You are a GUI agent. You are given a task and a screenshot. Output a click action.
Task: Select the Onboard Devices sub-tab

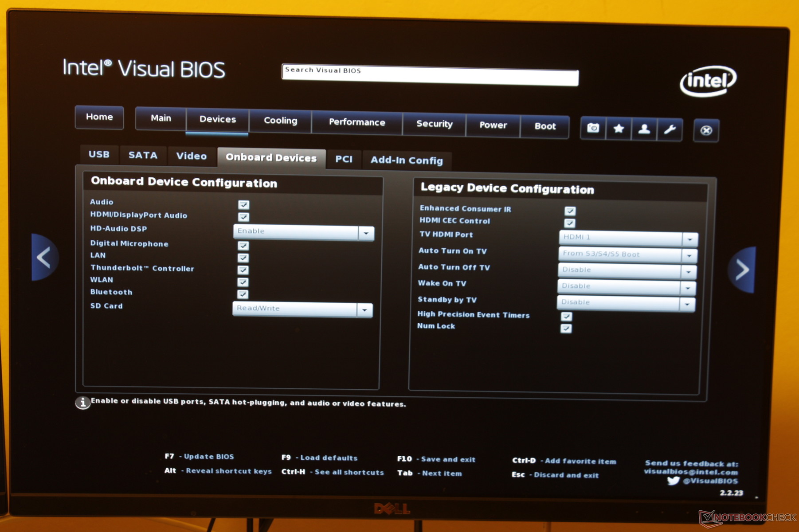tap(271, 158)
